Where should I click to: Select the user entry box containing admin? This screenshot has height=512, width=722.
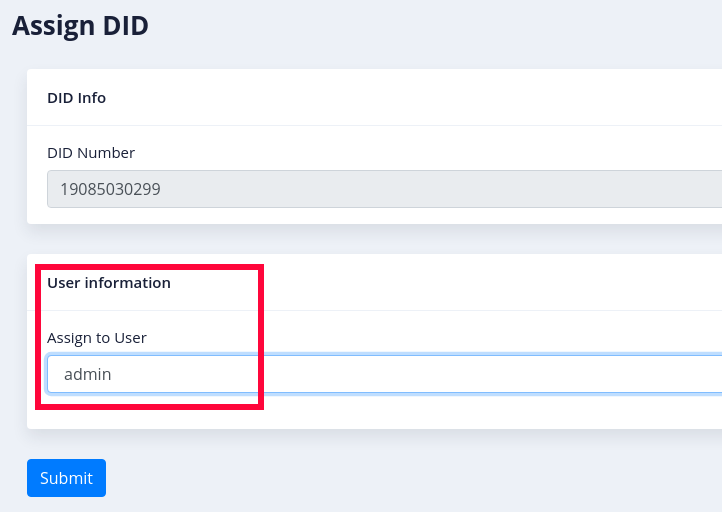pos(384,374)
